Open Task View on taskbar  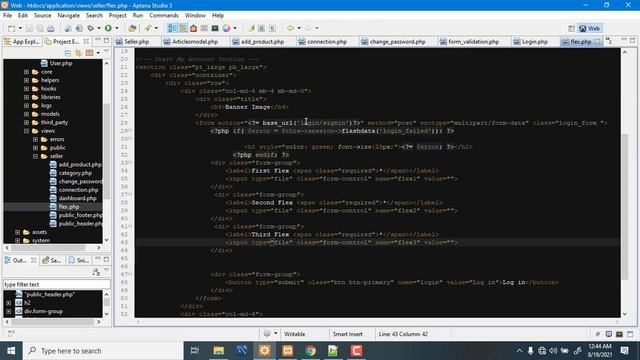pyautogui.click(x=195, y=351)
